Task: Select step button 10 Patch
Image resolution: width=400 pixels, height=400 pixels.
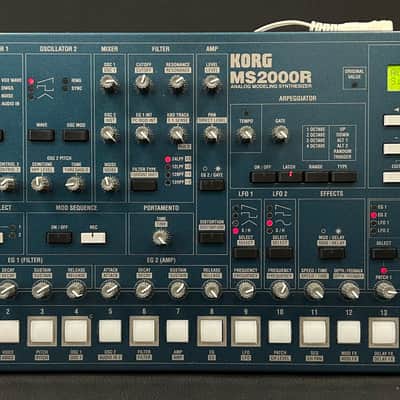Action: pos(280,332)
